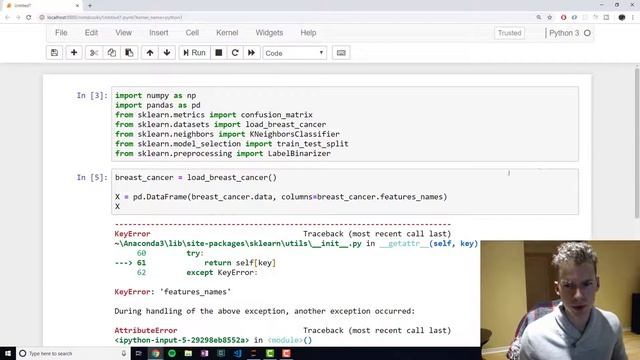This screenshot has width=640, height=360.
Task: Bookmark this page with star icon
Action: coord(550,18)
